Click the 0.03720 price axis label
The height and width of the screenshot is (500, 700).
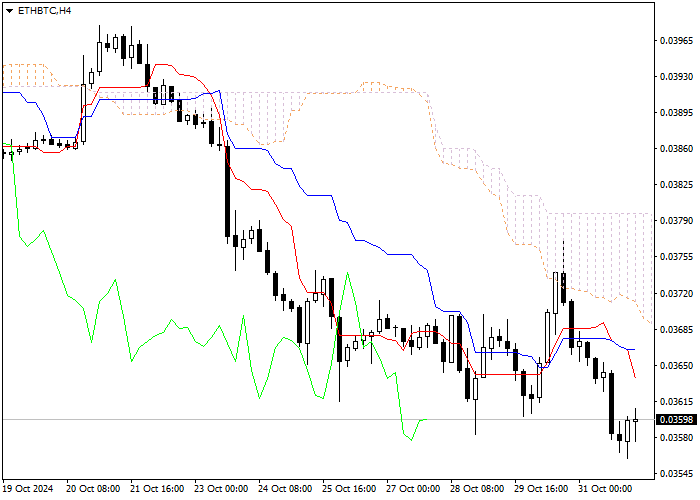676,293
